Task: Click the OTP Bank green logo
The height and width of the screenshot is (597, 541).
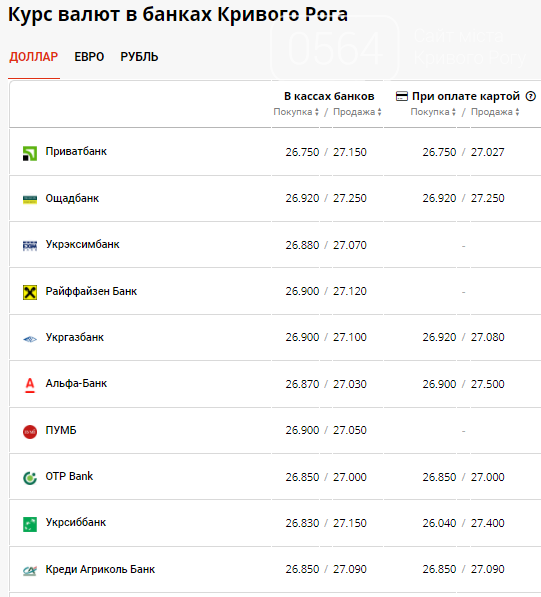Action: pos(30,477)
